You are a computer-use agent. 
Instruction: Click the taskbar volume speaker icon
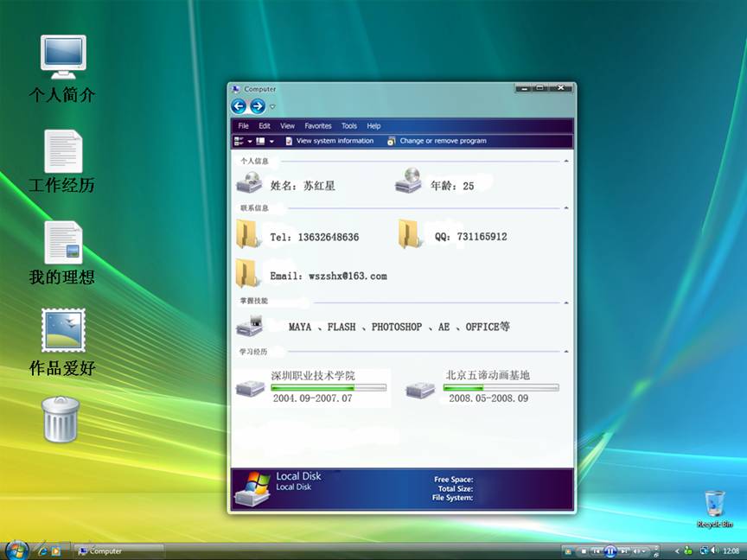pos(715,550)
